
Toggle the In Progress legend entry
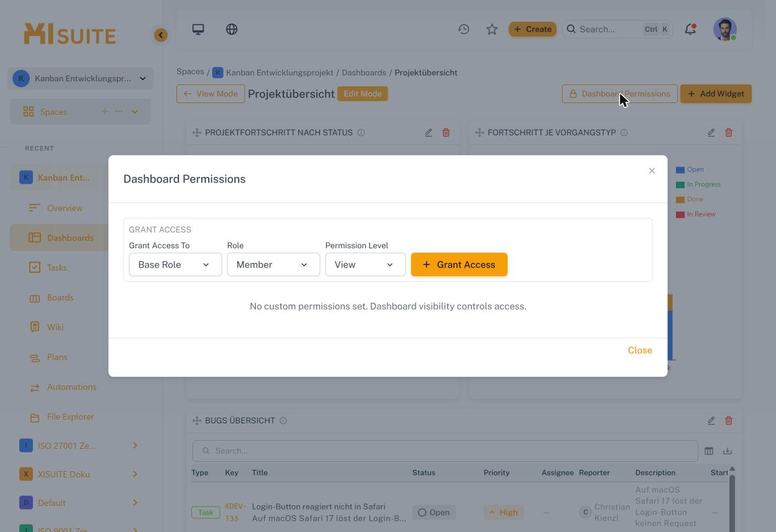tap(698, 184)
